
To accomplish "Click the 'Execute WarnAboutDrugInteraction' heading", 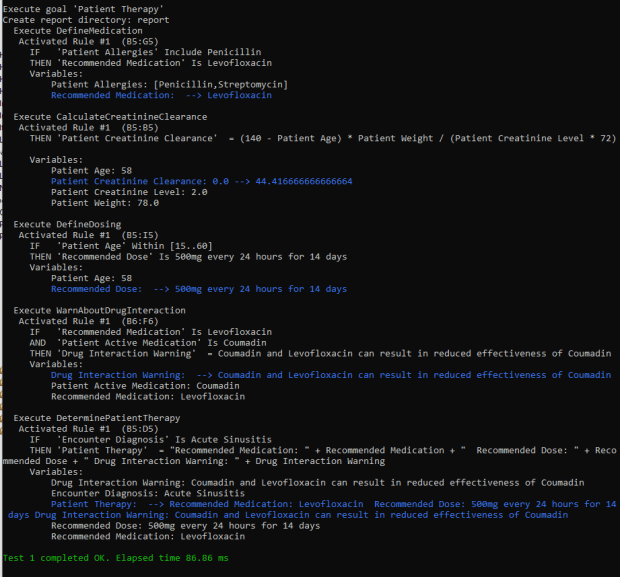I will click(99, 310).
